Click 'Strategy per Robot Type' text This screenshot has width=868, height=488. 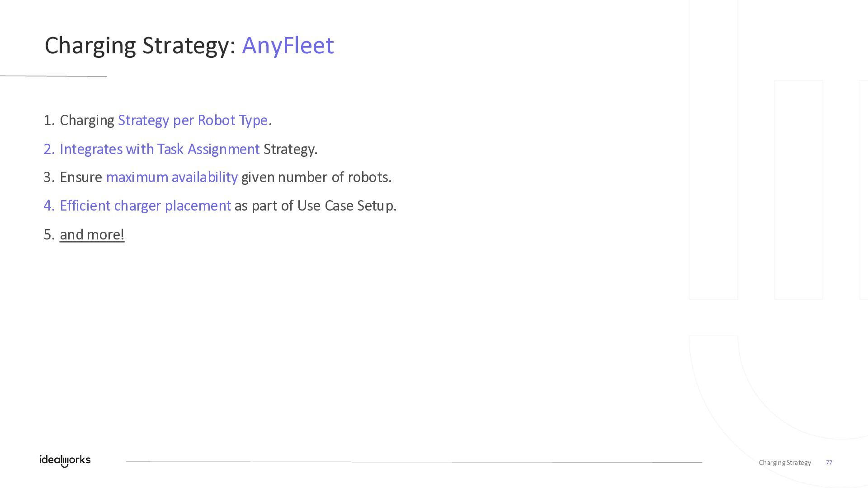click(x=193, y=120)
